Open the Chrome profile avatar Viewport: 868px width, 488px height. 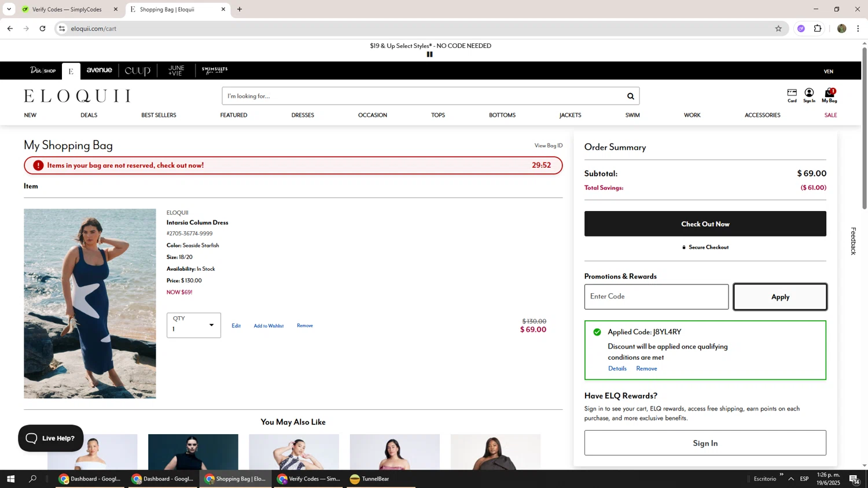click(x=841, y=28)
